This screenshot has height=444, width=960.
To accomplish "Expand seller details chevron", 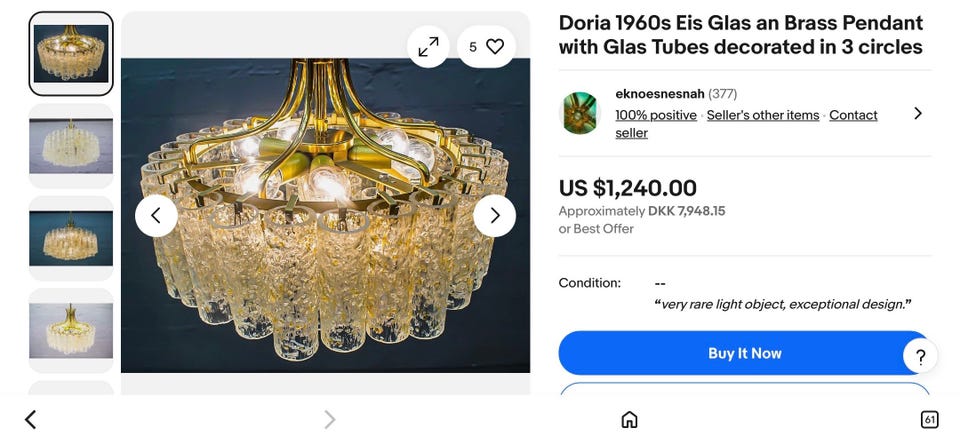I will click(x=918, y=113).
